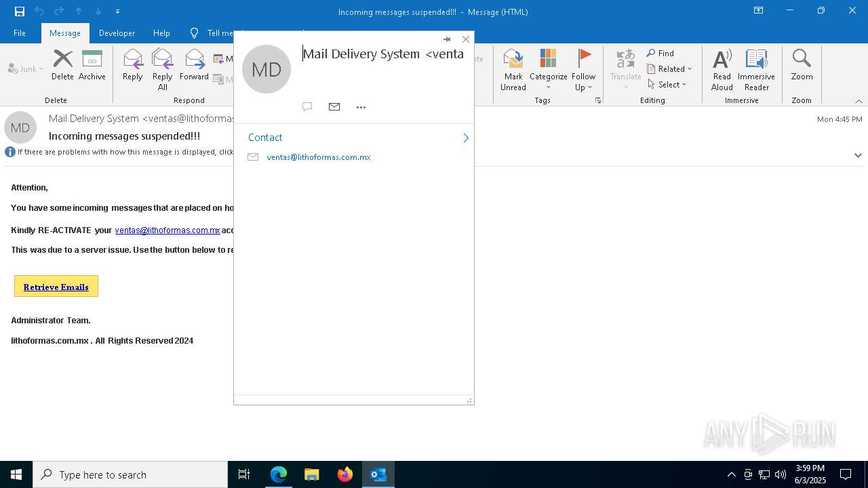This screenshot has height=488, width=868.
Task: Pin the contact card
Action: click(447, 39)
